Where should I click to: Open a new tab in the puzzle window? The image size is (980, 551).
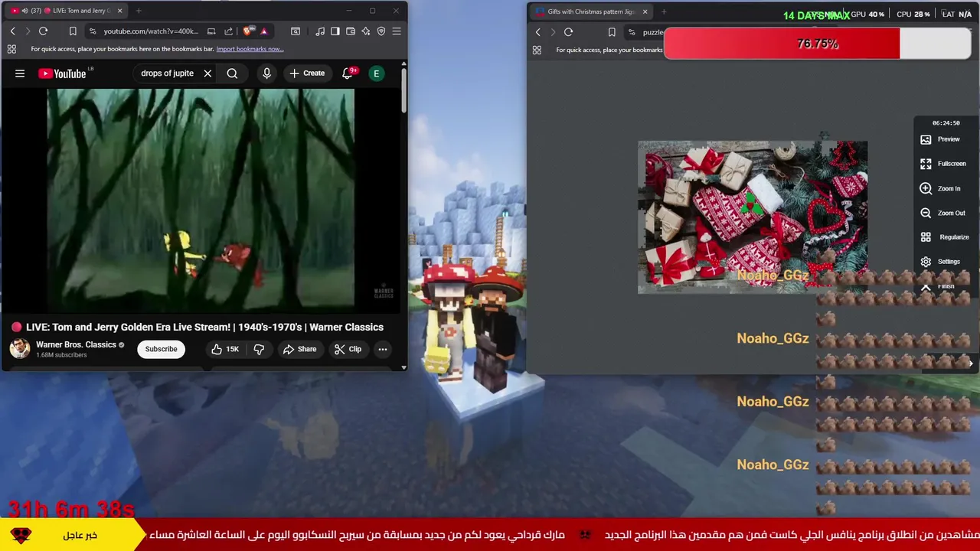click(x=664, y=11)
